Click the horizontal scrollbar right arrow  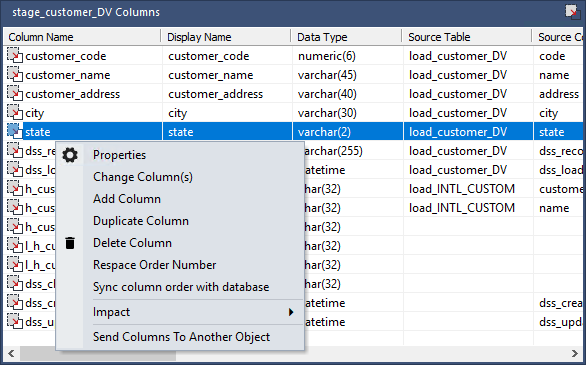pos(574,353)
